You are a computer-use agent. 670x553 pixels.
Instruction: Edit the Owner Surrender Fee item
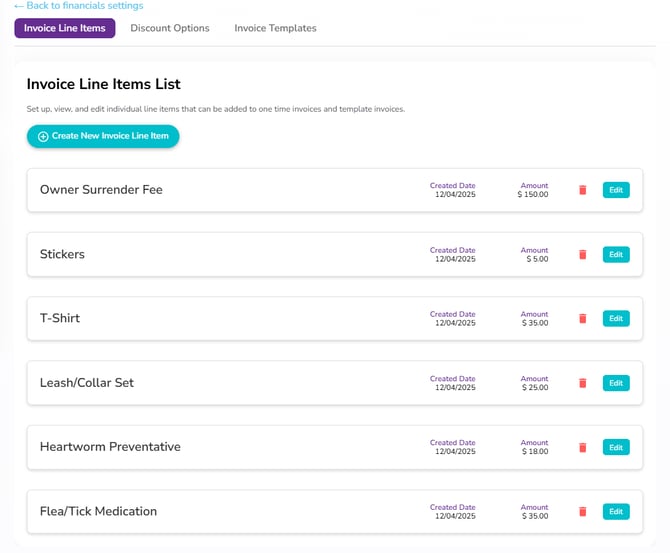point(616,190)
